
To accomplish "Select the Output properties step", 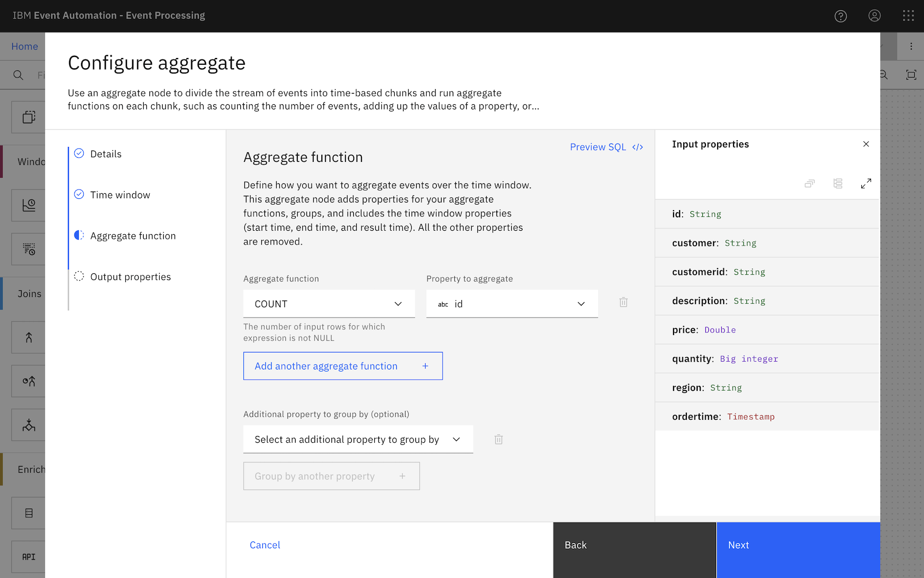I will (x=130, y=277).
